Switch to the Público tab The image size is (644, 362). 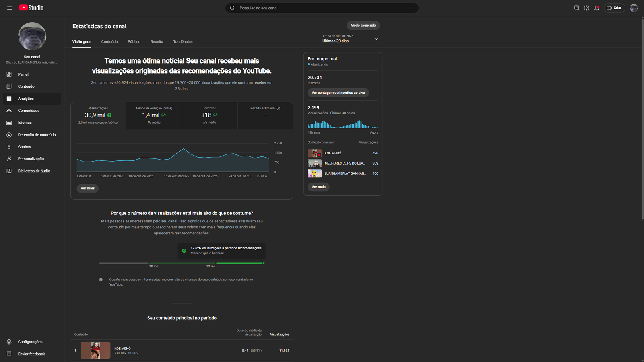click(134, 42)
